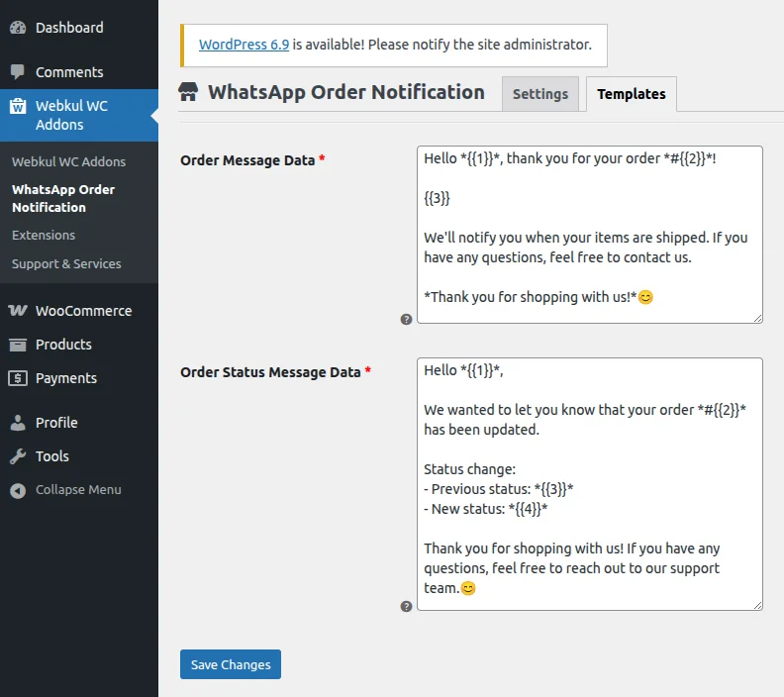Click the Comments speech bubble icon
The image size is (784, 697).
(x=18, y=72)
